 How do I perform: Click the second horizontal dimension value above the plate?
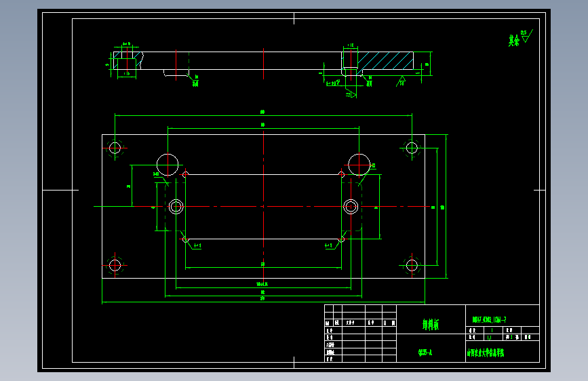pyautogui.click(x=263, y=125)
